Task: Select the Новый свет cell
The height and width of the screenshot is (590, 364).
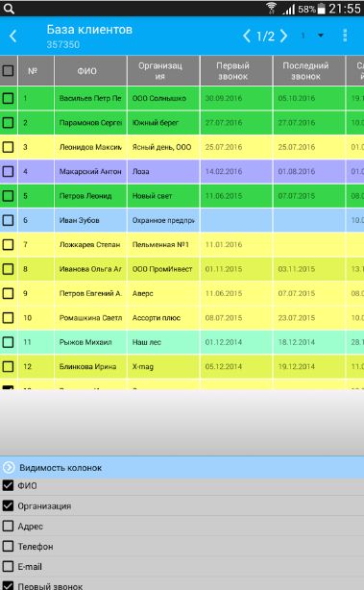Action: [x=163, y=196]
